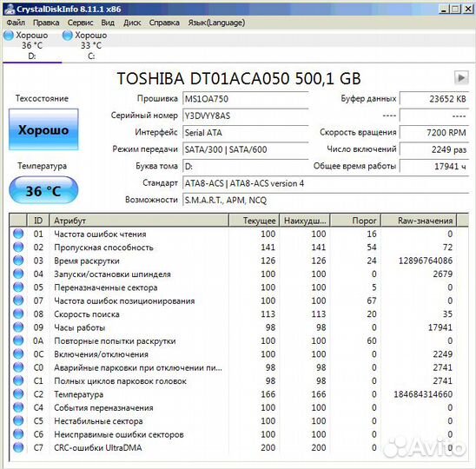Click status icon for Время раскрутки
476x469 pixels.
18,261
